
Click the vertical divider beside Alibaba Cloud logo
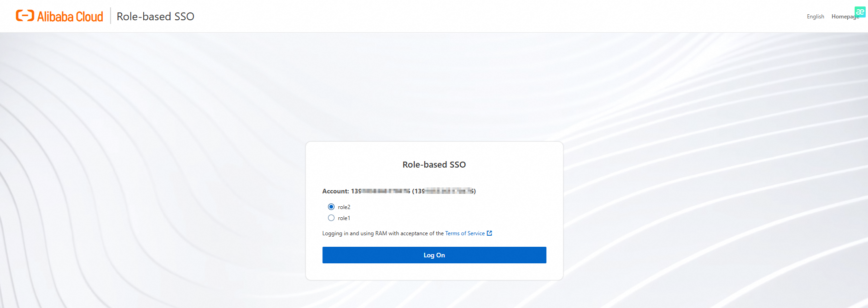111,16
